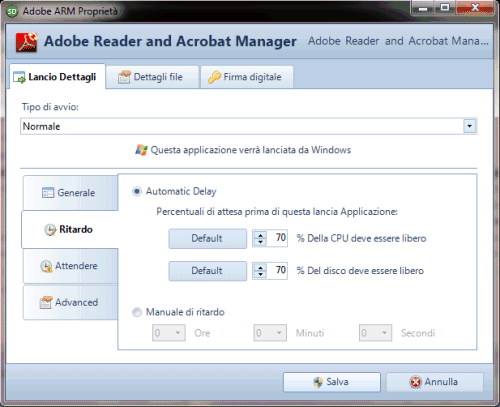The width and height of the screenshot is (500, 407).
Task: Click the Annulla button
Action: [x=435, y=382]
